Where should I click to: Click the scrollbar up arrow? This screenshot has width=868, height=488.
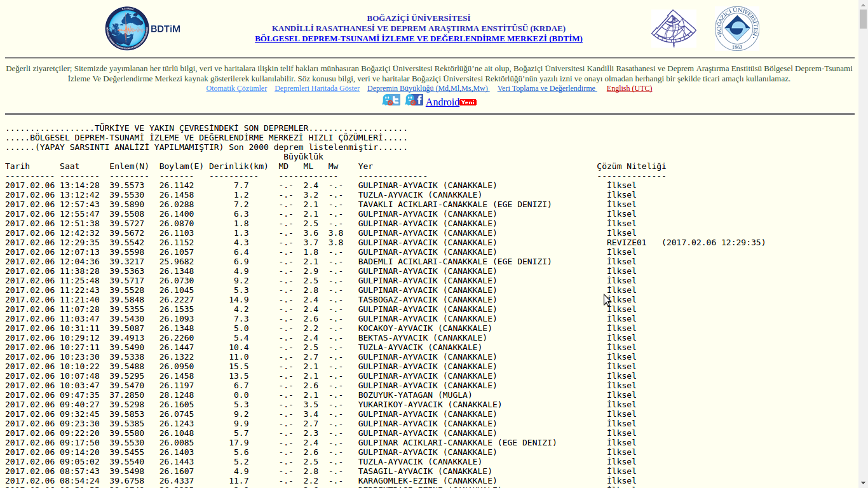863,4
